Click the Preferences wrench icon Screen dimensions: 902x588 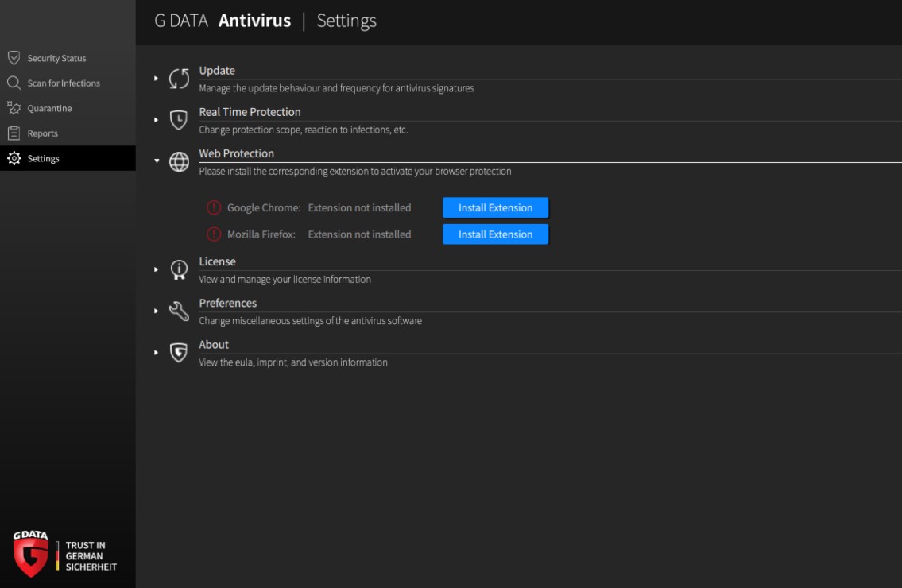(179, 311)
